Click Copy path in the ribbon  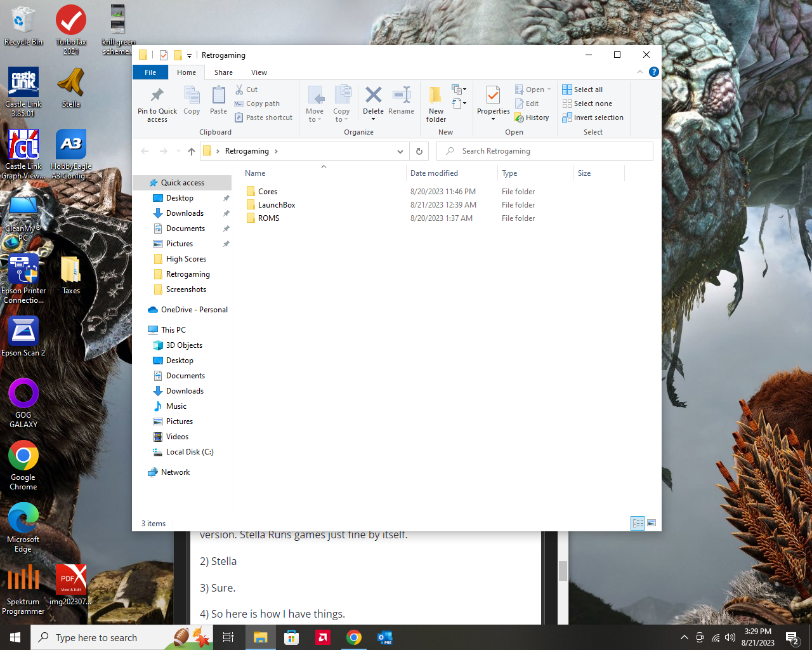(257, 103)
